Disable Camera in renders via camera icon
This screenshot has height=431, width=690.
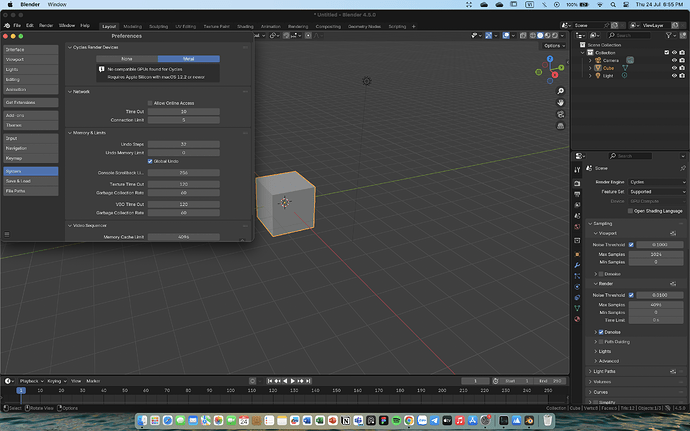[x=682, y=60]
